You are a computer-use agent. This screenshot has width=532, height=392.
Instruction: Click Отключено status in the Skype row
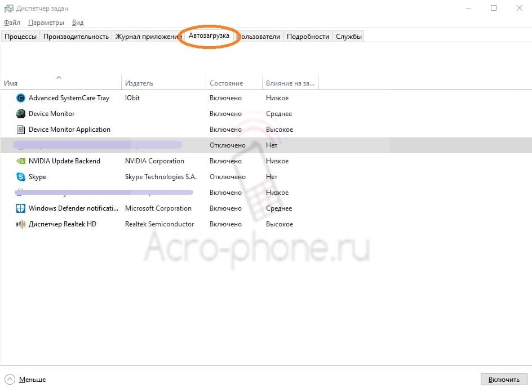(228, 177)
